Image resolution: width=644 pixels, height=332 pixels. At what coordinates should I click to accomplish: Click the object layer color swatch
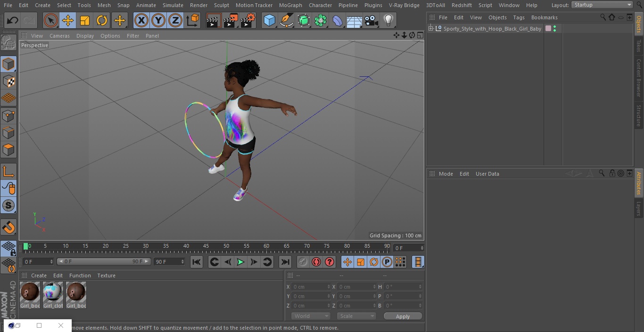[548, 29]
